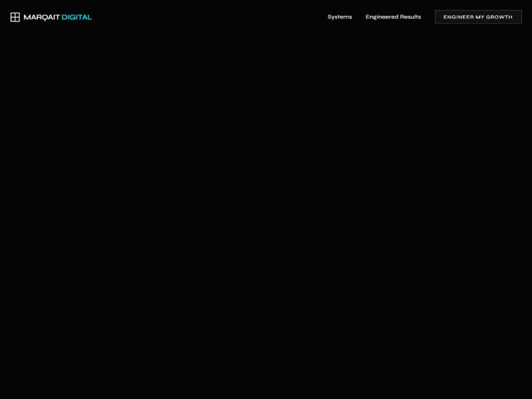Click the four-pane window icon beside the brand name

coord(15,17)
